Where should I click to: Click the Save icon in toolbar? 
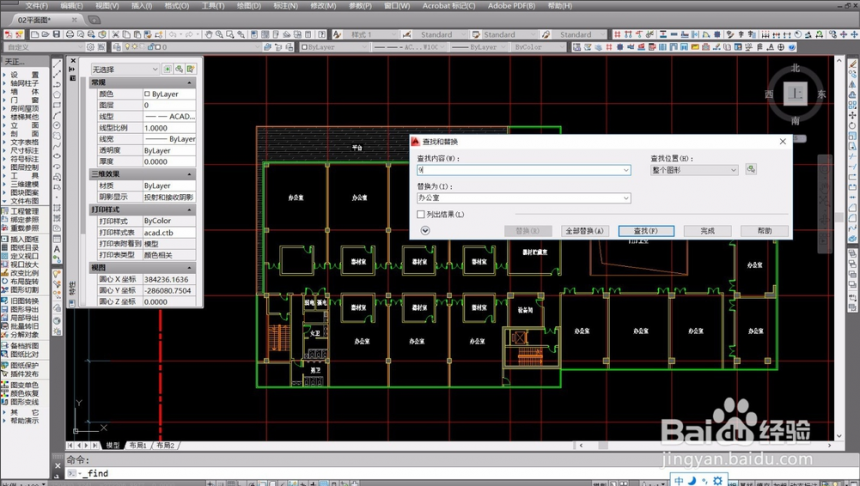(56, 34)
